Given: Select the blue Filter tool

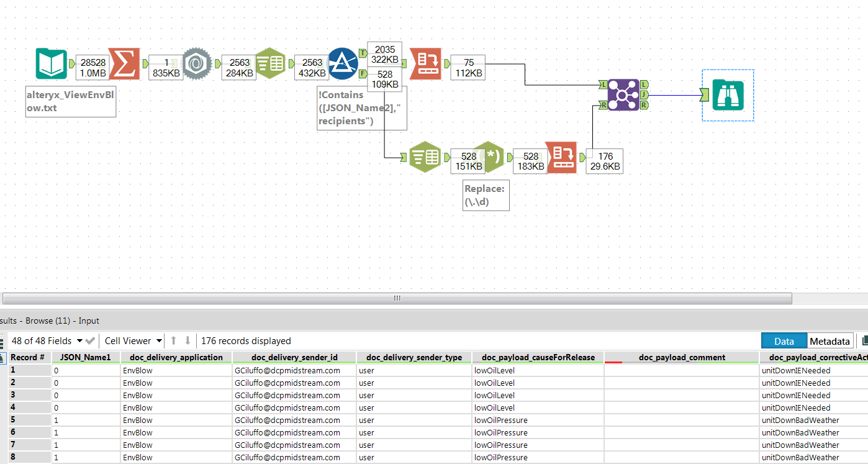Looking at the screenshot, I should (343, 64).
